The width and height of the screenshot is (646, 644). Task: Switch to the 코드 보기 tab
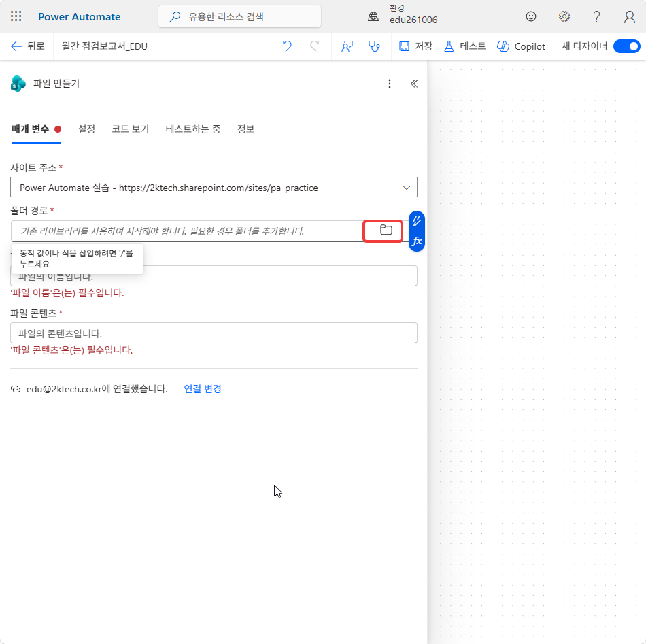click(x=130, y=129)
